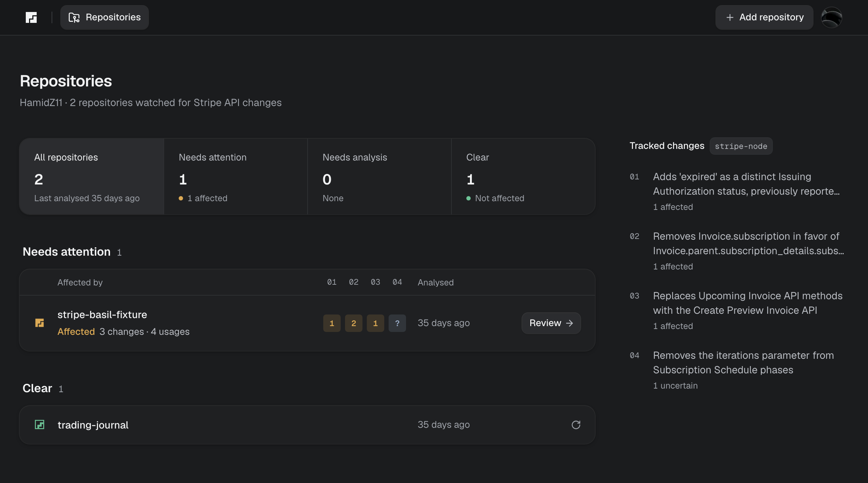Open tracked change 02 about Invoice.subscription removal
Image resolution: width=868 pixels, height=483 pixels.
737,251
